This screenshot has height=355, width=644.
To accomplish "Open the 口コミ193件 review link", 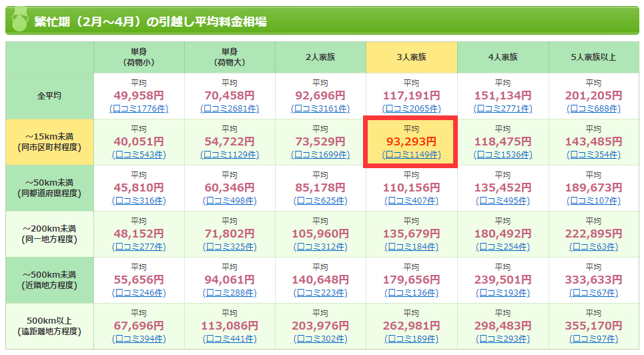I will pyautogui.click(x=503, y=292).
